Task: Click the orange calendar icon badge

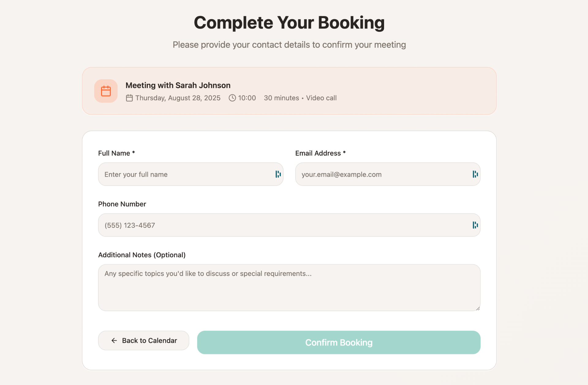Action: point(106,91)
